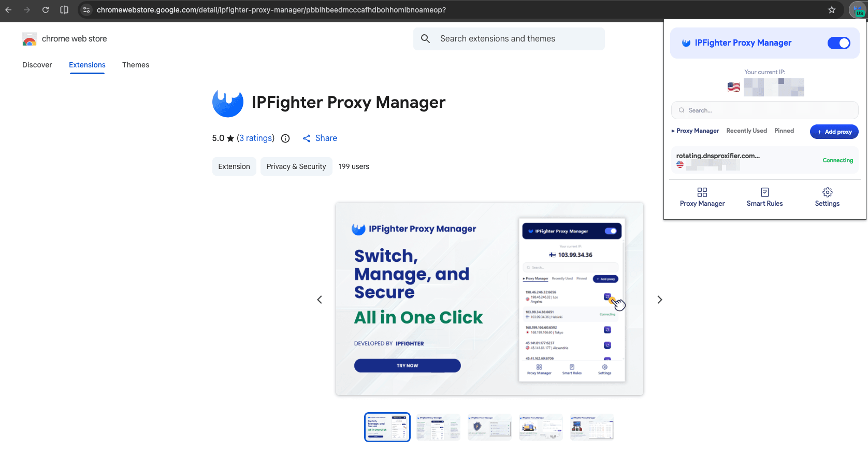Open the Discover tab
The height and width of the screenshot is (451, 868).
point(37,65)
